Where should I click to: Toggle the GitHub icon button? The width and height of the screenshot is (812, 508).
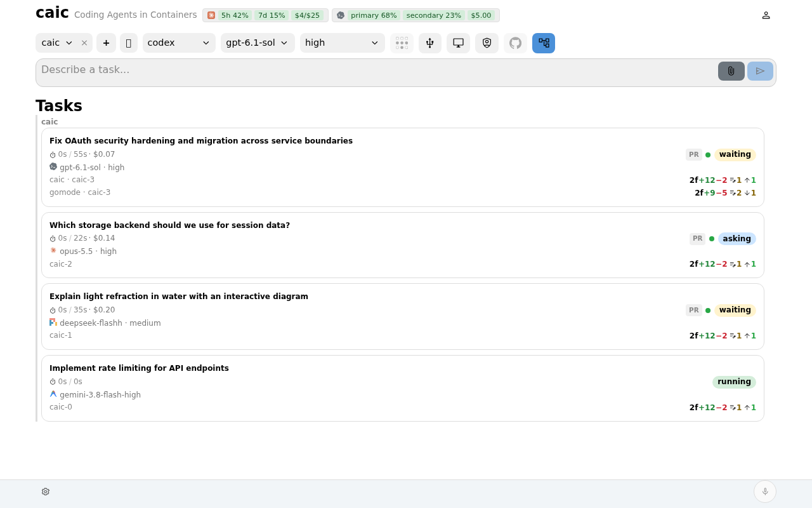pos(515,43)
